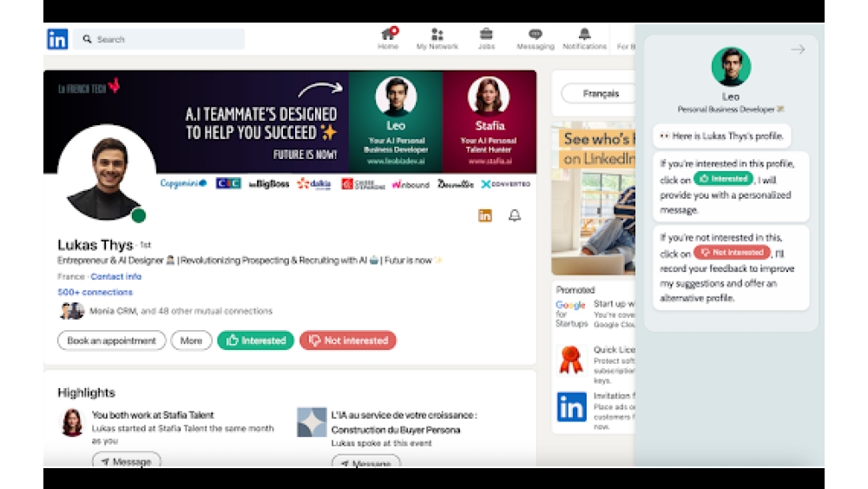Click the Capgemini logo under the banner

click(x=183, y=183)
